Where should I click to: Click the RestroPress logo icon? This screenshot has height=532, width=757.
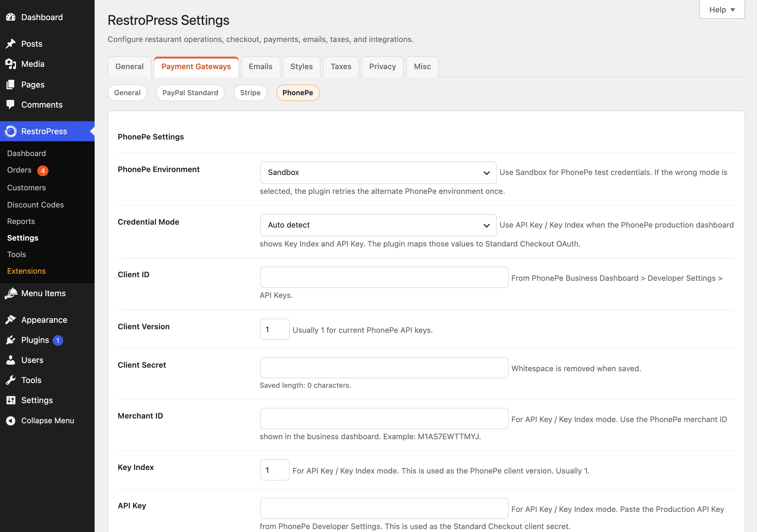pos(11,131)
